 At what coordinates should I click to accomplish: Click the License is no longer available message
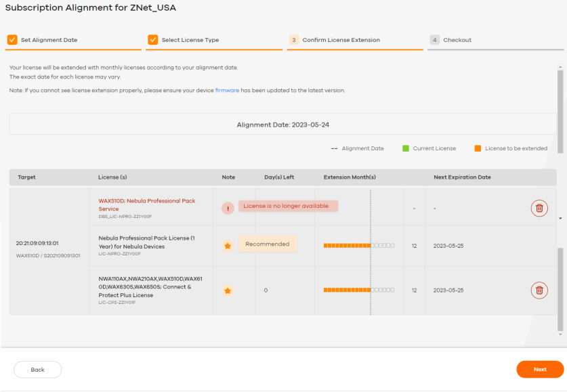[288, 206]
